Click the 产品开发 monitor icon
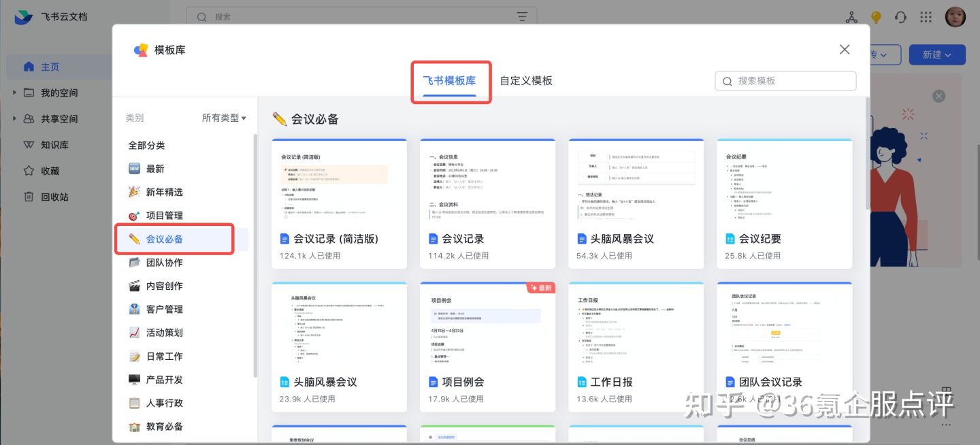 pos(134,380)
